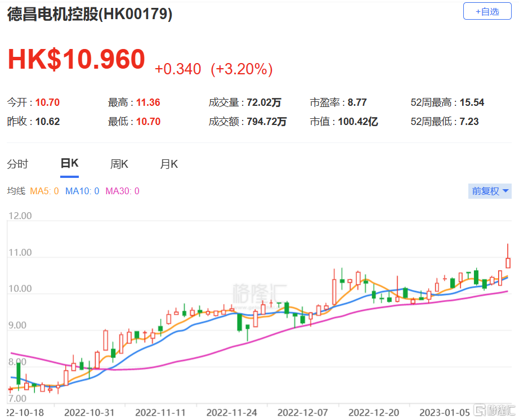Click the 最低 daily low value 10.70
Viewport: 519px width, 420px height.
tap(148, 122)
